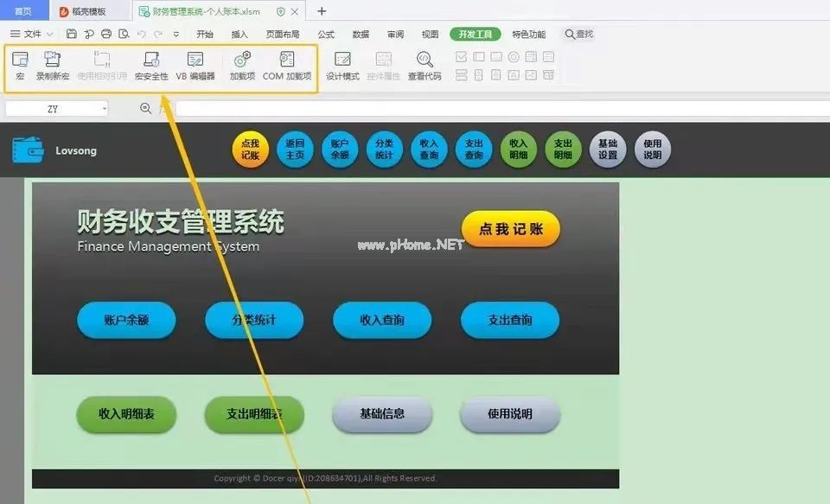
Task: Expand the quick access toolbar customize arrow
Action: pos(176,35)
